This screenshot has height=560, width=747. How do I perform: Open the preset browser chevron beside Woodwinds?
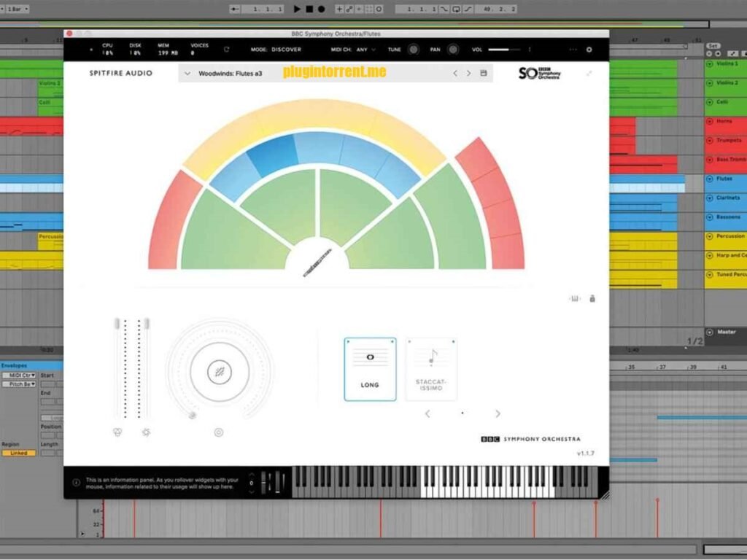(187, 74)
